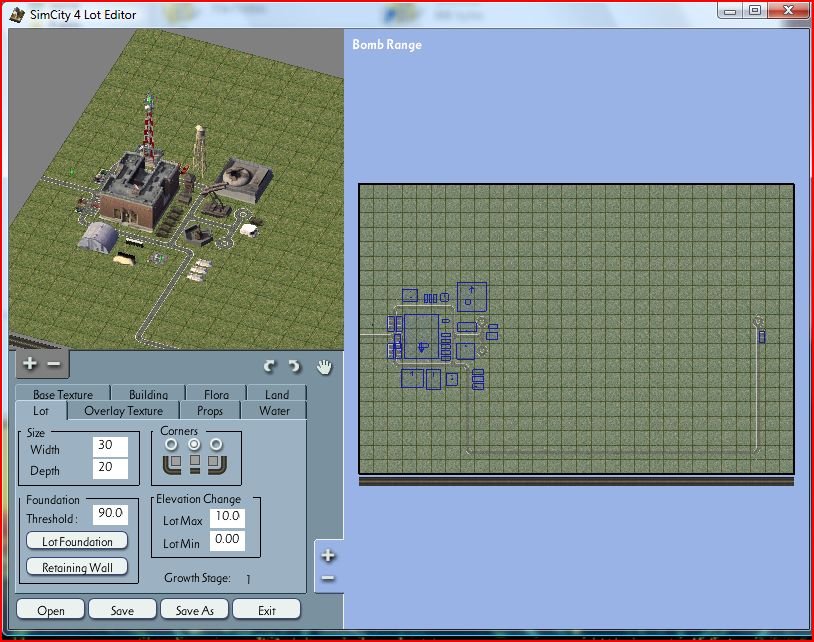Rotate the 3D view counter-clockwise

point(294,367)
